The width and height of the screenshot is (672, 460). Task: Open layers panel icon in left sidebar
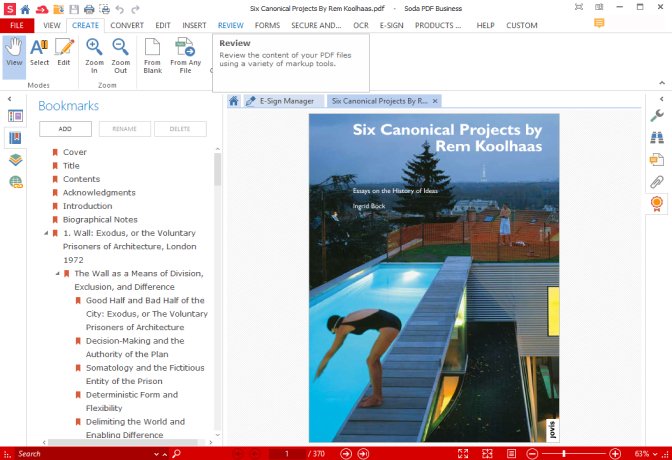pyautogui.click(x=15, y=160)
